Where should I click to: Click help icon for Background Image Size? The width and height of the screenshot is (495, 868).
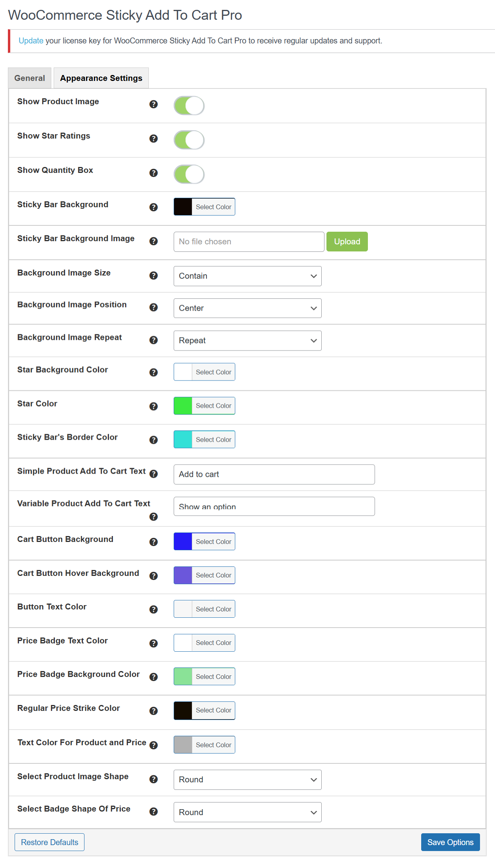[154, 276]
